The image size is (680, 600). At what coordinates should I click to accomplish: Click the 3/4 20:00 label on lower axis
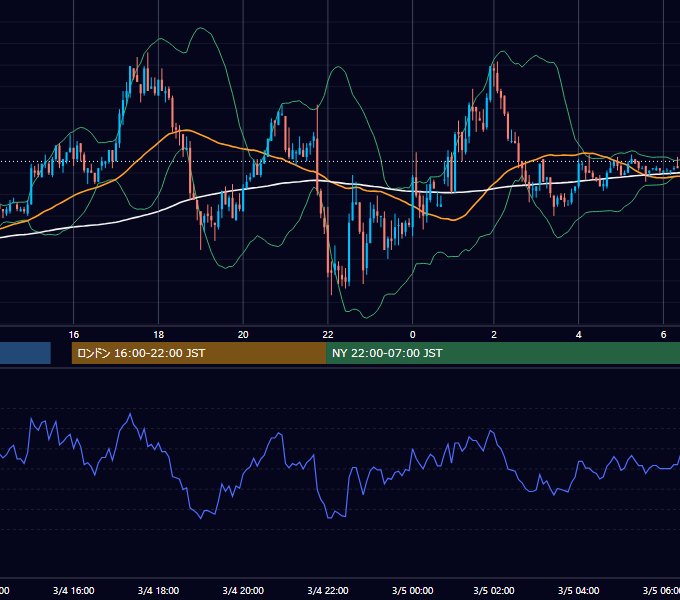pos(243,591)
